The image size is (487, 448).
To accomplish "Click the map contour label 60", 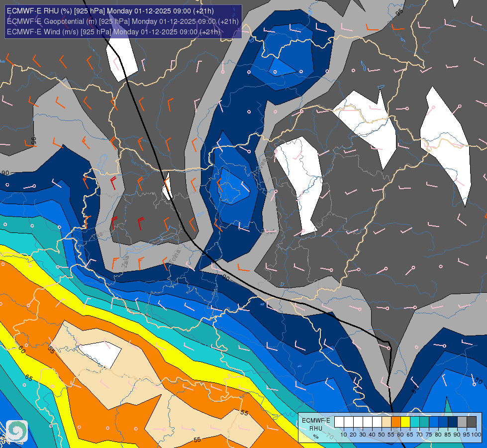I will click(x=22, y=349).
